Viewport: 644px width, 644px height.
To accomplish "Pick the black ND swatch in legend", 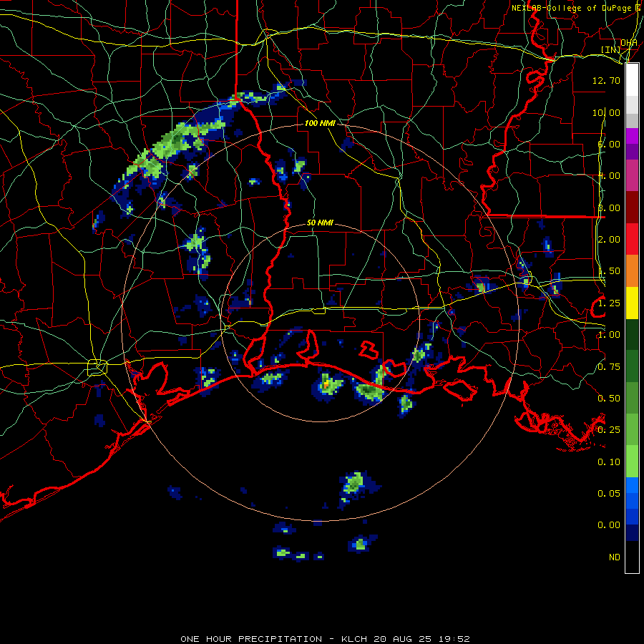I will 632,557.
